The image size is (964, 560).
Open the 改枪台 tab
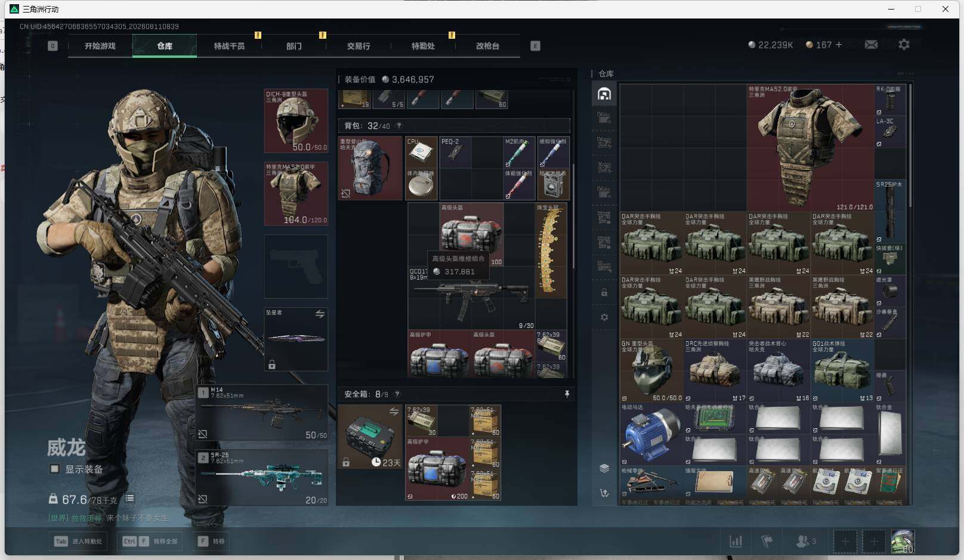point(487,46)
